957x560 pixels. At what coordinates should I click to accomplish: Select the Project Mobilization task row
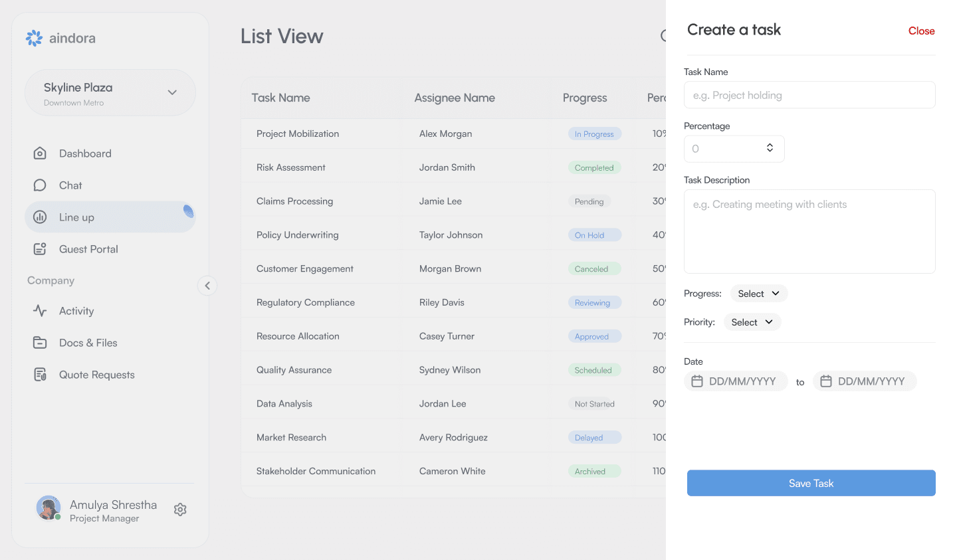tap(453, 134)
